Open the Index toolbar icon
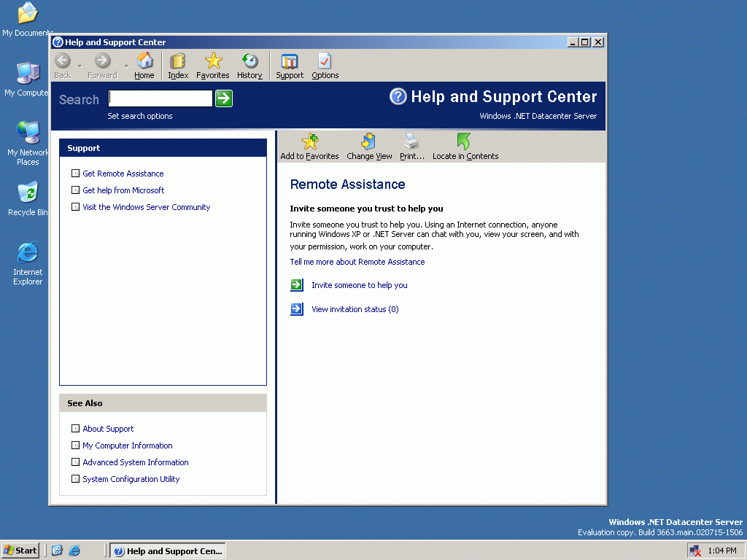Viewport: 747px width, 560px height. coord(177,62)
